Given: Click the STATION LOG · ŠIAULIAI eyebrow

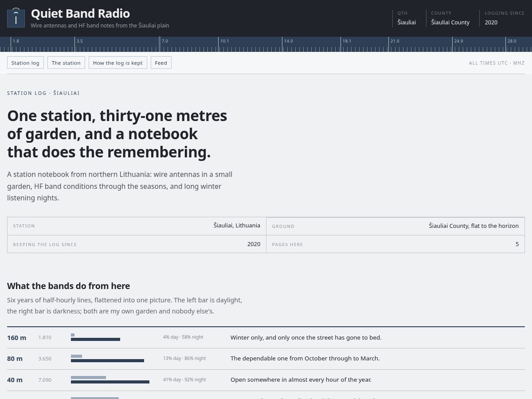Looking at the screenshot, I should (x=43, y=93).
